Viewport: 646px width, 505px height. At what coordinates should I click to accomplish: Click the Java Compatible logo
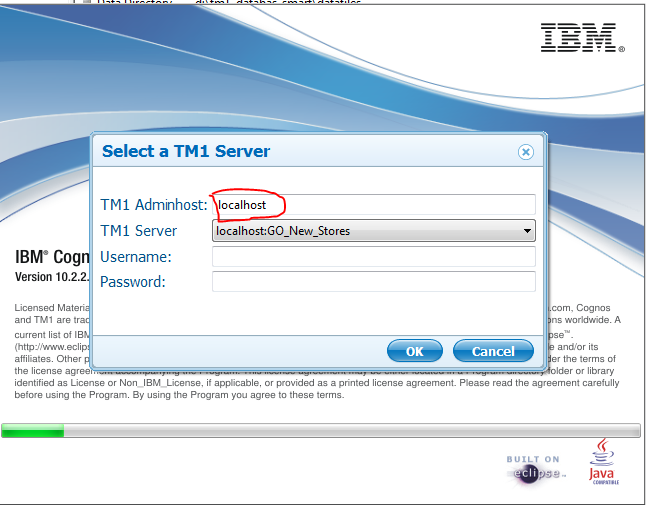click(604, 462)
